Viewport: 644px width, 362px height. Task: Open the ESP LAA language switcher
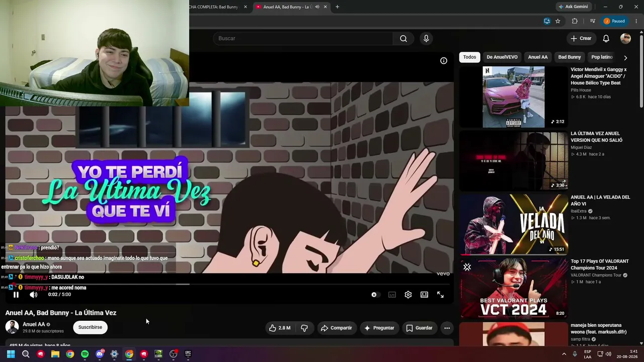click(x=588, y=354)
